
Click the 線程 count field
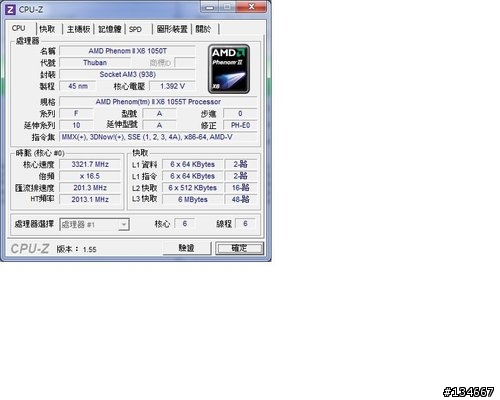245,224
